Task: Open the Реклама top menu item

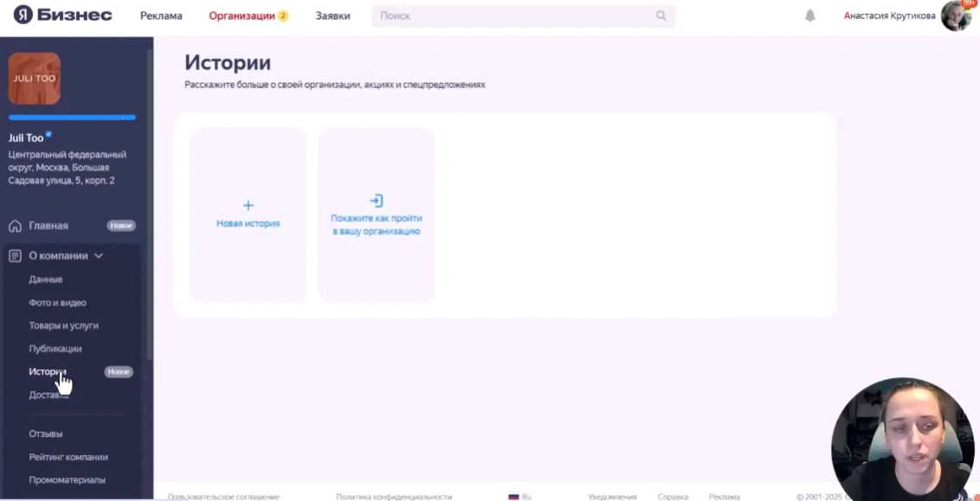Action: (x=161, y=16)
